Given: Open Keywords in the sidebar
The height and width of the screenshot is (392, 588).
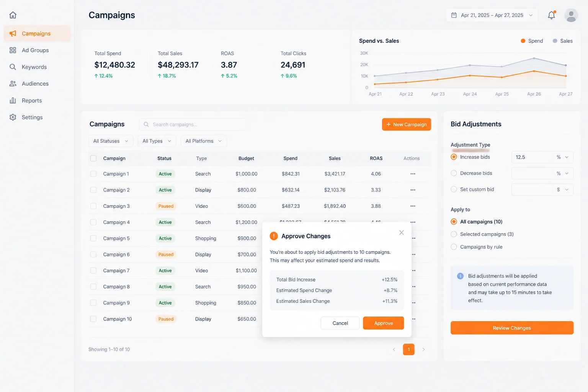Looking at the screenshot, I should 37,67.
